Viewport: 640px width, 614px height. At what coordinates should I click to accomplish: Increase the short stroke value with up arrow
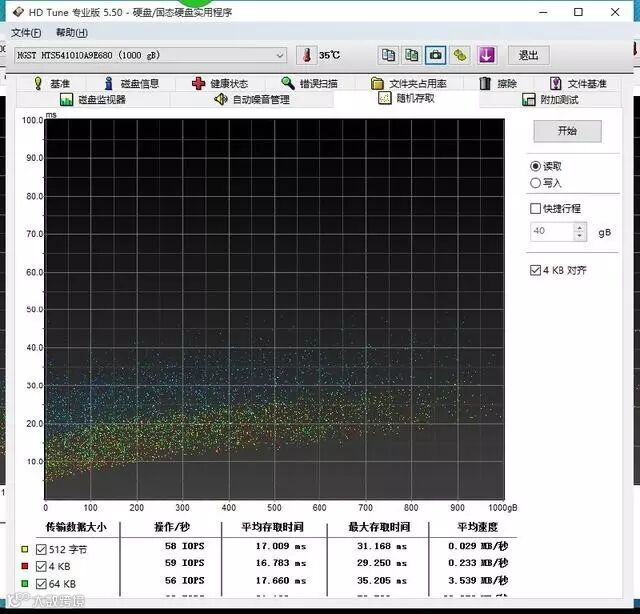pos(580,227)
